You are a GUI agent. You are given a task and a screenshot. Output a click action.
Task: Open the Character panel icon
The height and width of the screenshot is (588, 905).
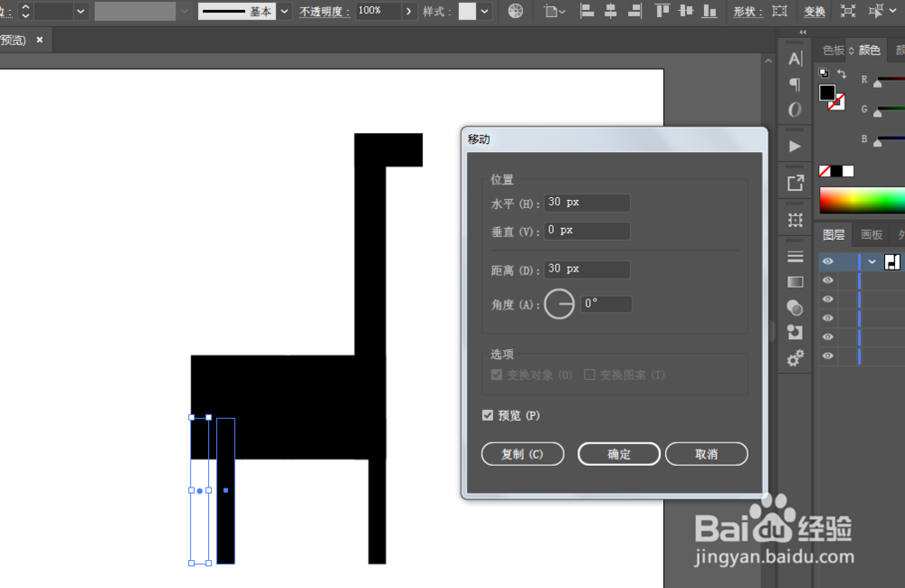click(x=795, y=59)
